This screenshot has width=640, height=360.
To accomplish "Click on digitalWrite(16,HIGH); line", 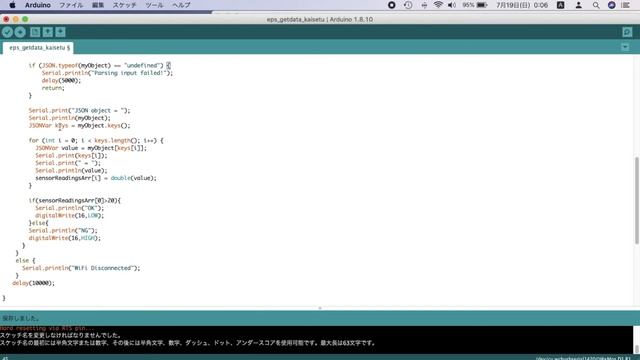I will click(64, 238).
